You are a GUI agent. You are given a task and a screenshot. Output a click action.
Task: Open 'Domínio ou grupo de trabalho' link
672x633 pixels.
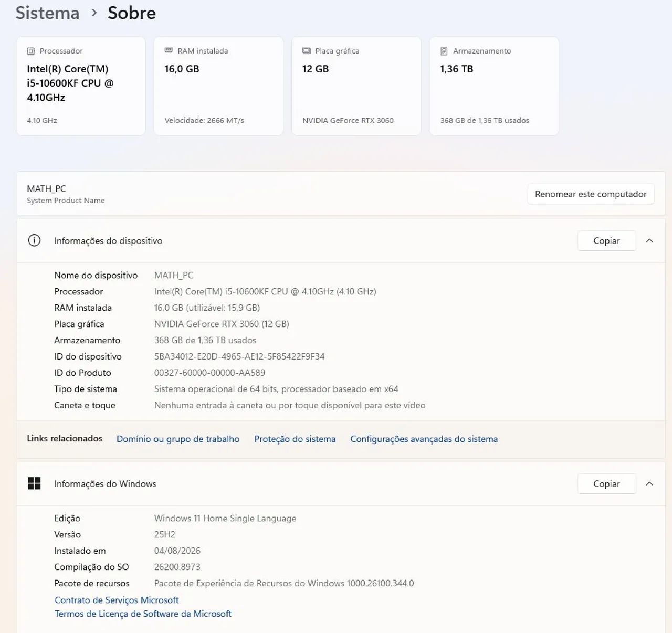click(x=178, y=439)
